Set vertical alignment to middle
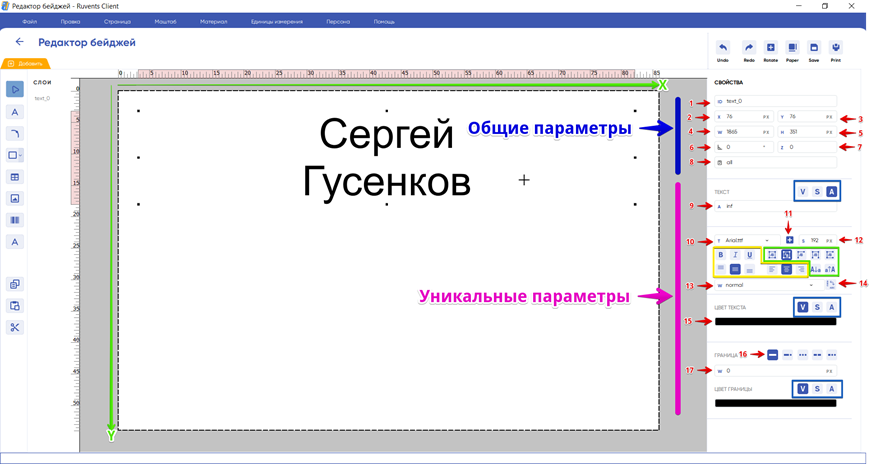This screenshot has height=464, width=871. (x=735, y=270)
